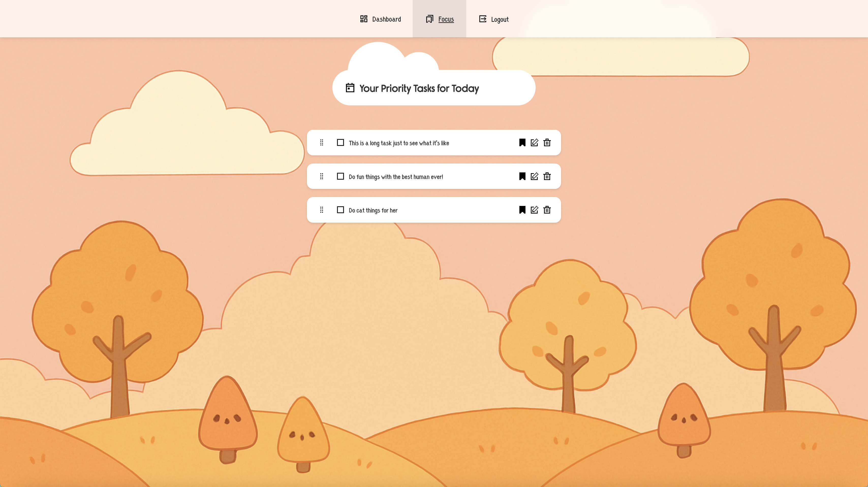Open the edit icon for the long task
The width and height of the screenshot is (868, 487).
point(534,143)
